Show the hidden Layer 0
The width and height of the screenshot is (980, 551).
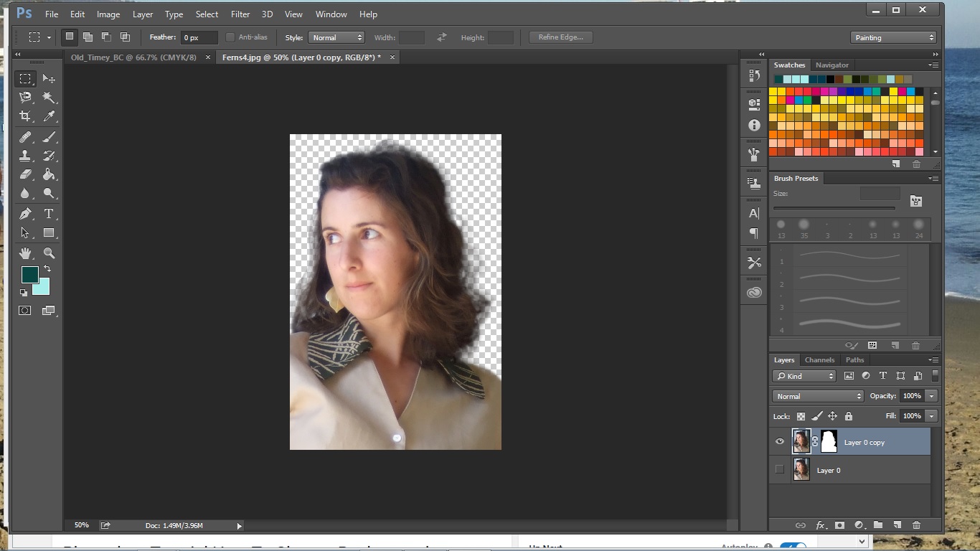[780, 470]
